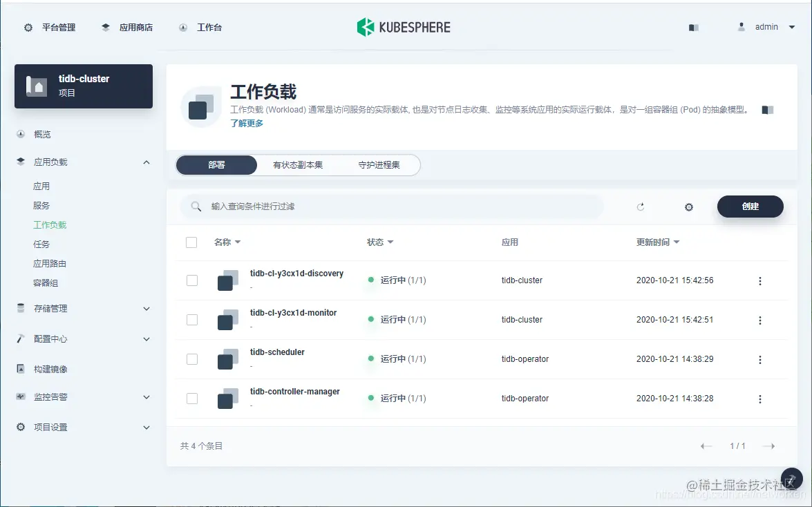Expand the 配置中心 section chevron
Image resolution: width=812 pixels, height=507 pixels.
click(x=147, y=339)
